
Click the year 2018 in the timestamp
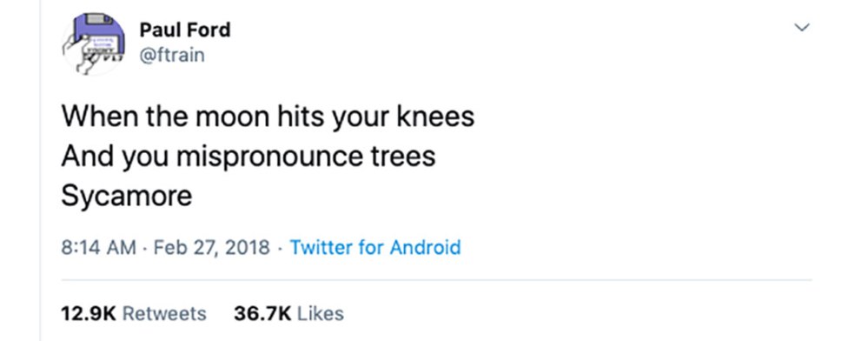[x=248, y=247]
